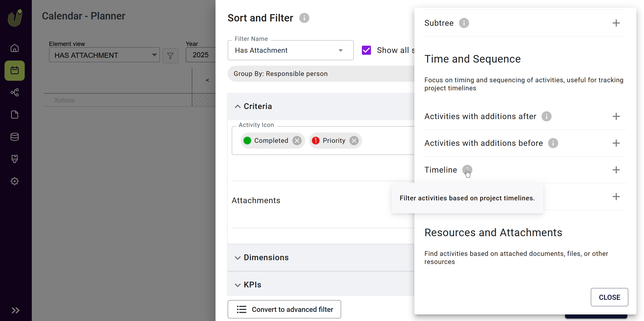Open the database sidebar icon
The height and width of the screenshot is (321, 644).
tap(15, 137)
